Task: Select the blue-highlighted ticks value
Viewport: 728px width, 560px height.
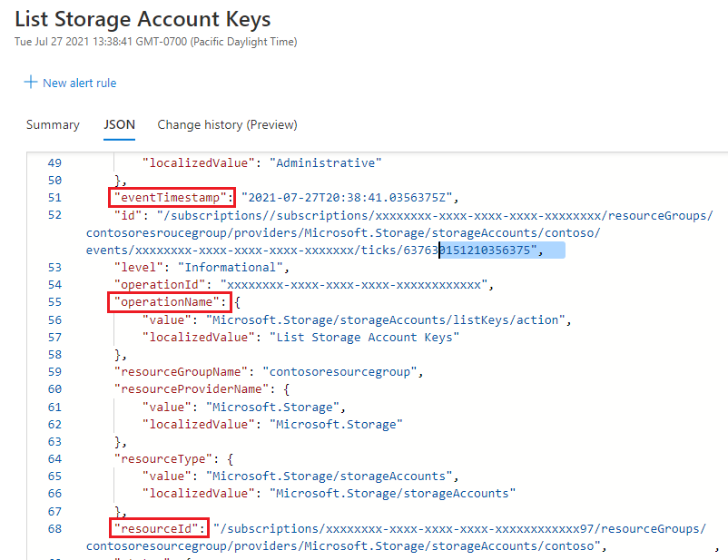Action: pos(499,250)
